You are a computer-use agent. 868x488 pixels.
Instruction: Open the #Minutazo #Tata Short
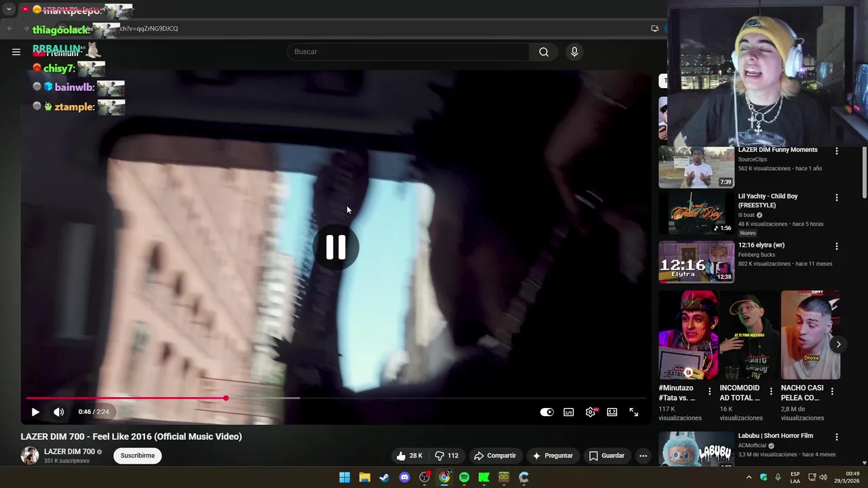(x=688, y=335)
